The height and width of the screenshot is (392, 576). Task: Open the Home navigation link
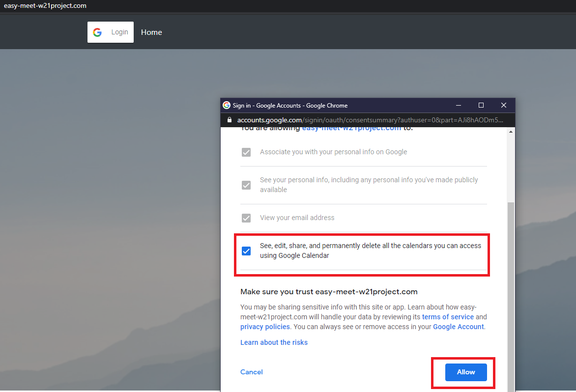pos(151,32)
